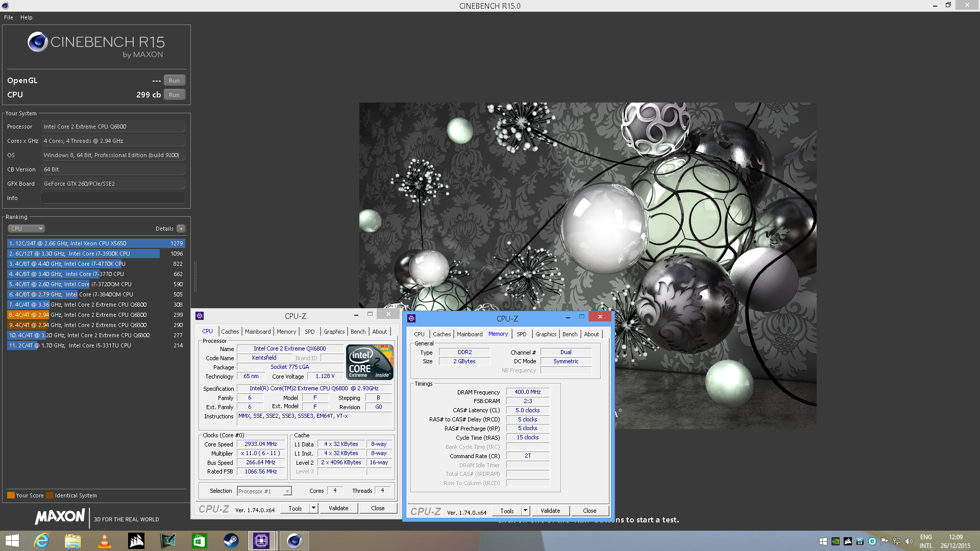The height and width of the screenshot is (551, 980).
Task: Open Mainboard tab in left CPU-Z window
Action: [258, 332]
